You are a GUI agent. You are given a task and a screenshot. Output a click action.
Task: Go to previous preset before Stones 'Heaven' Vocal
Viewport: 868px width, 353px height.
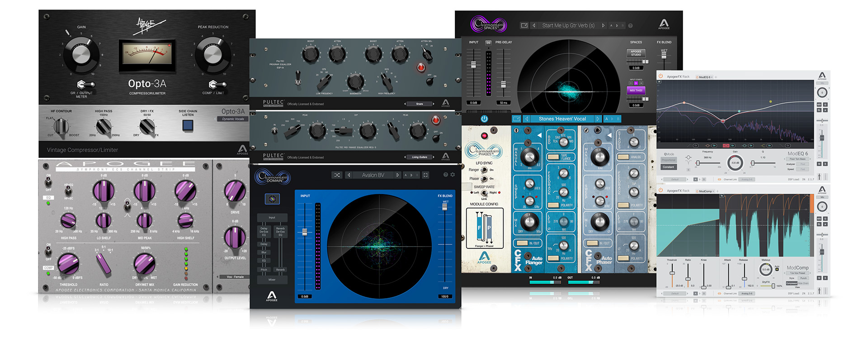(527, 119)
